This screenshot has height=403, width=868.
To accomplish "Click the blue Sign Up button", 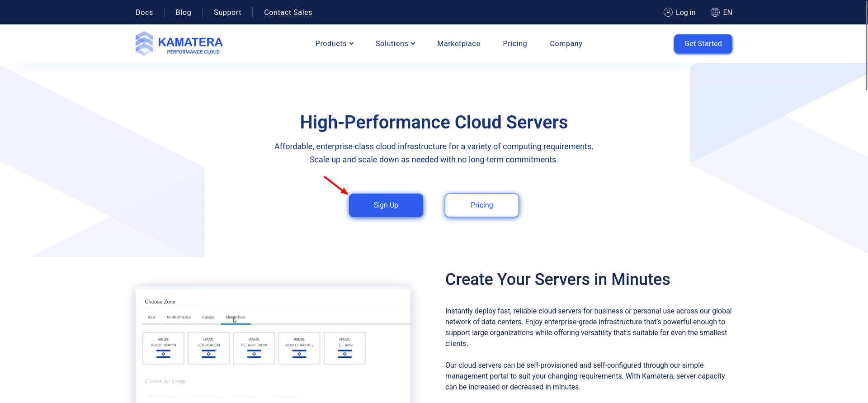I will pos(386,205).
